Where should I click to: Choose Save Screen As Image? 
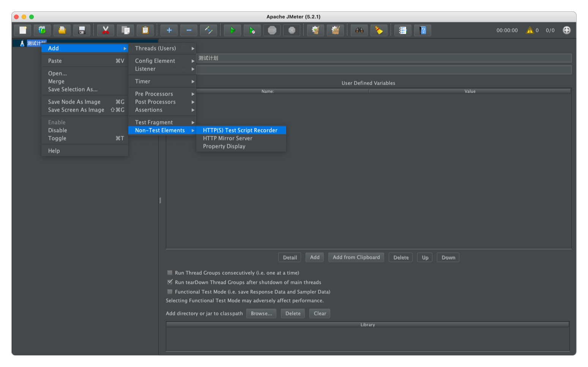coord(85,110)
